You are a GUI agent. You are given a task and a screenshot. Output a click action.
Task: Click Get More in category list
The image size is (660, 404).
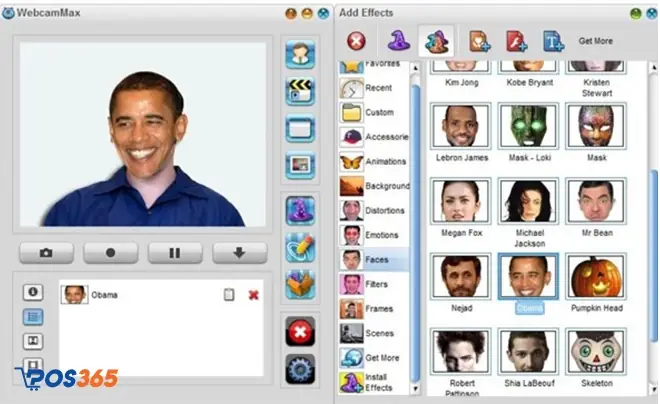coord(374,358)
